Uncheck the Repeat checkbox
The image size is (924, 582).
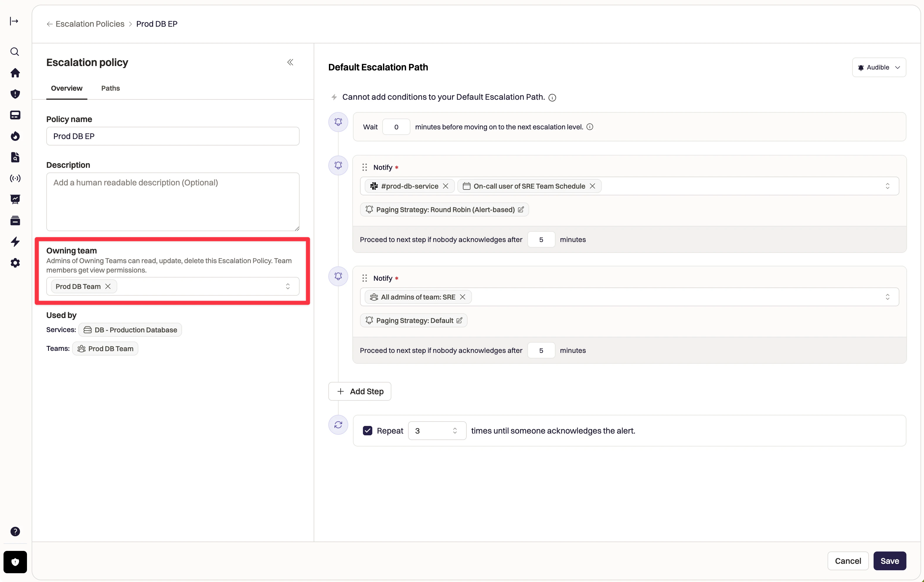pos(367,431)
